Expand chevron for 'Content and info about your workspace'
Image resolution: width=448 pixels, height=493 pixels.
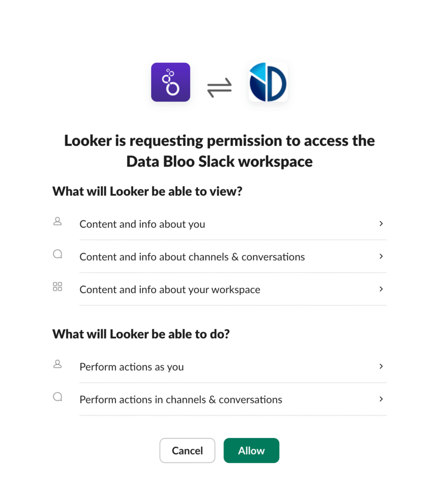click(x=381, y=289)
